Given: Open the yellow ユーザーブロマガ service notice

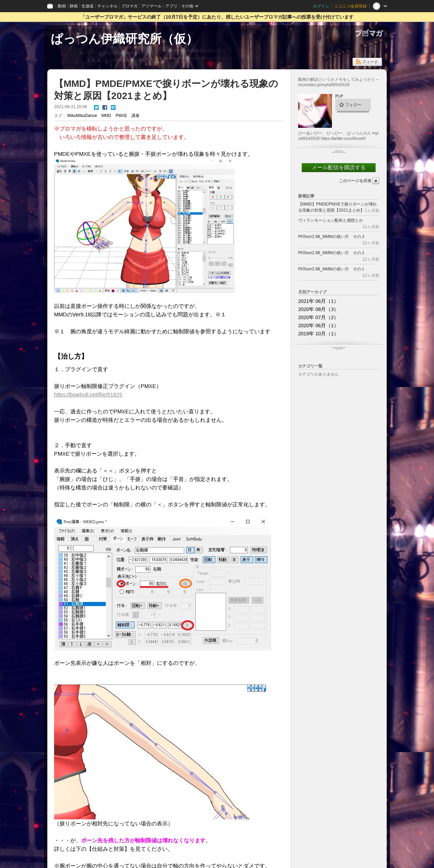Looking at the screenshot, I should [x=217, y=17].
